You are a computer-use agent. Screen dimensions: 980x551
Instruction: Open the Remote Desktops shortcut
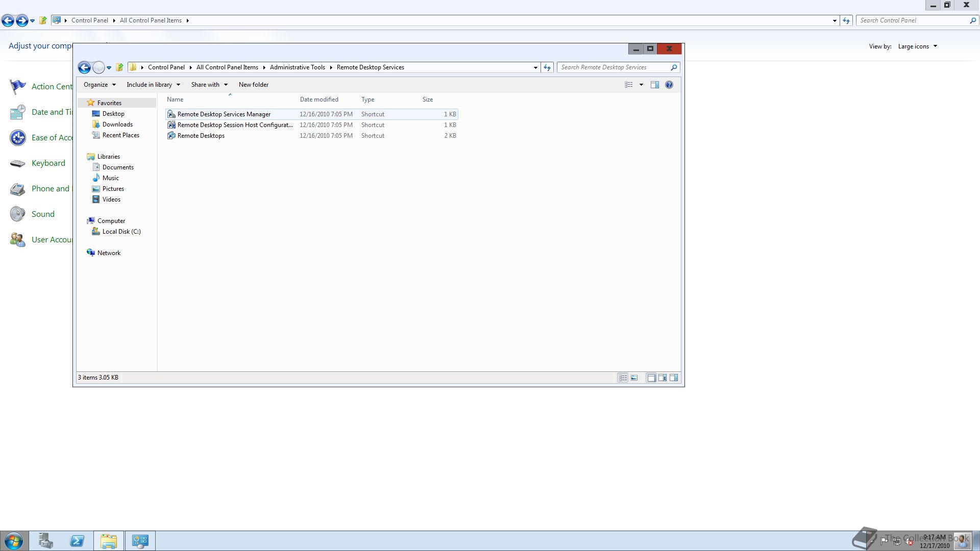click(312, 136)
